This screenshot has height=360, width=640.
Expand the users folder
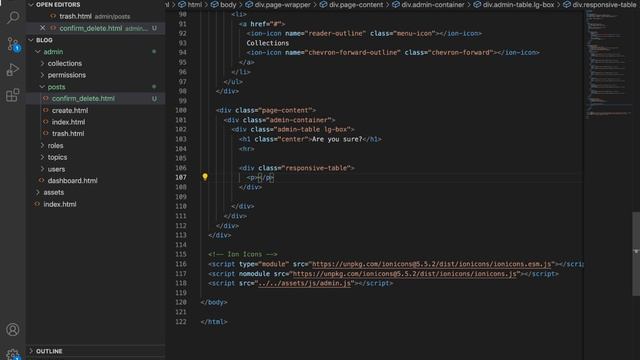tap(42, 169)
